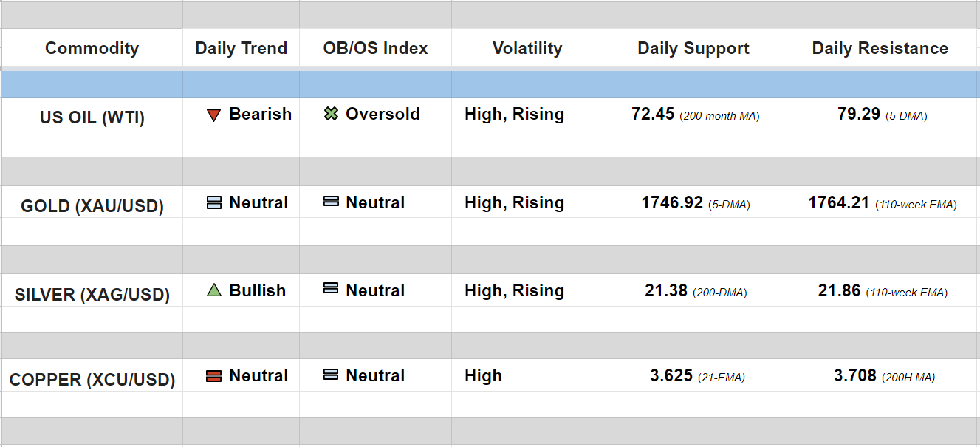The width and height of the screenshot is (980, 447).
Task: Click the Daily Resistance header cell
Action: click(x=880, y=49)
